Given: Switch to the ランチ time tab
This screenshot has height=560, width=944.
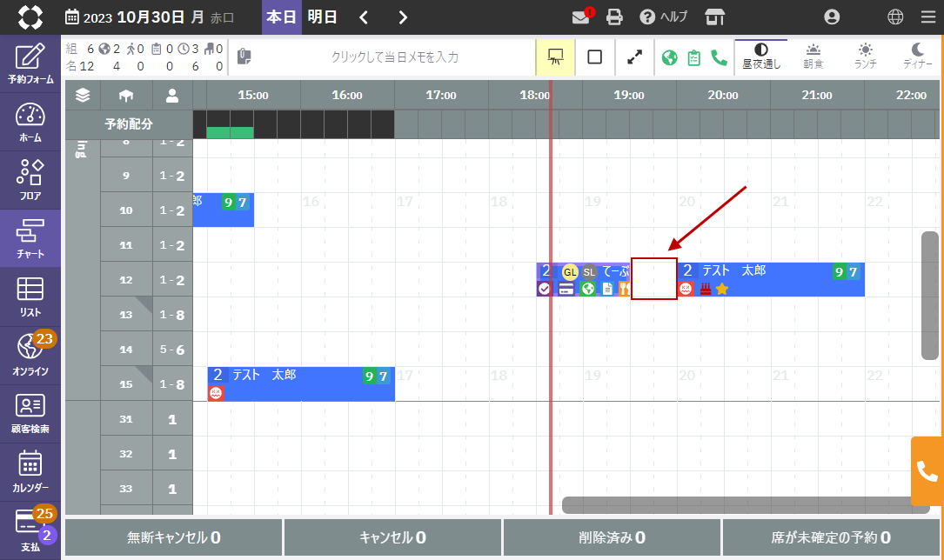Looking at the screenshot, I should point(865,57).
